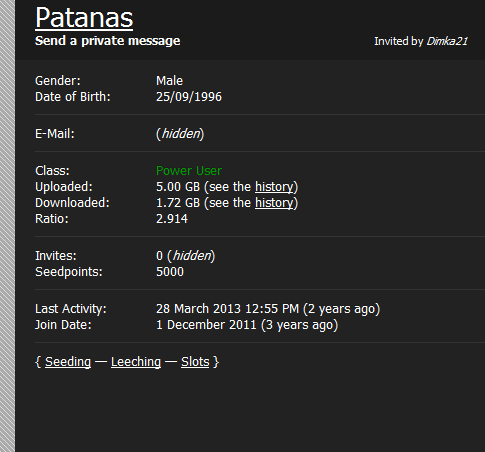The height and width of the screenshot is (452, 485).
Task: Click the Last Activity timestamp
Action: click(x=268, y=309)
